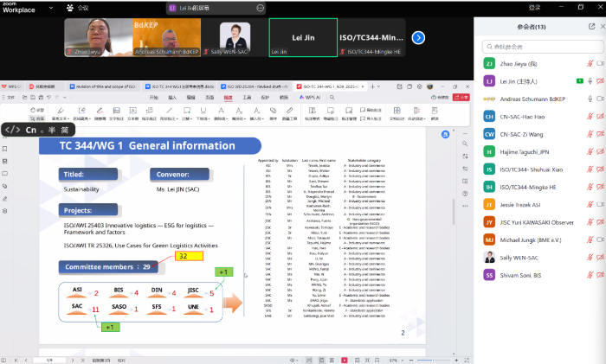Click the next video thumbnails arrow
606x364 pixels.
(x=418, y=37)
